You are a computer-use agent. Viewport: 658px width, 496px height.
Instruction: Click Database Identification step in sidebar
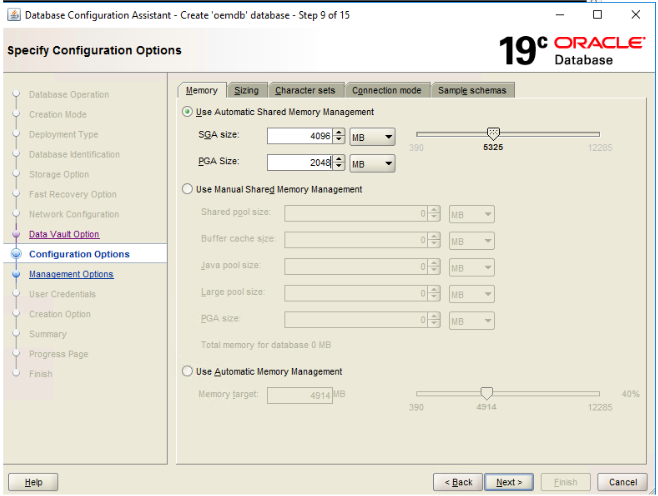coord(74,154)
